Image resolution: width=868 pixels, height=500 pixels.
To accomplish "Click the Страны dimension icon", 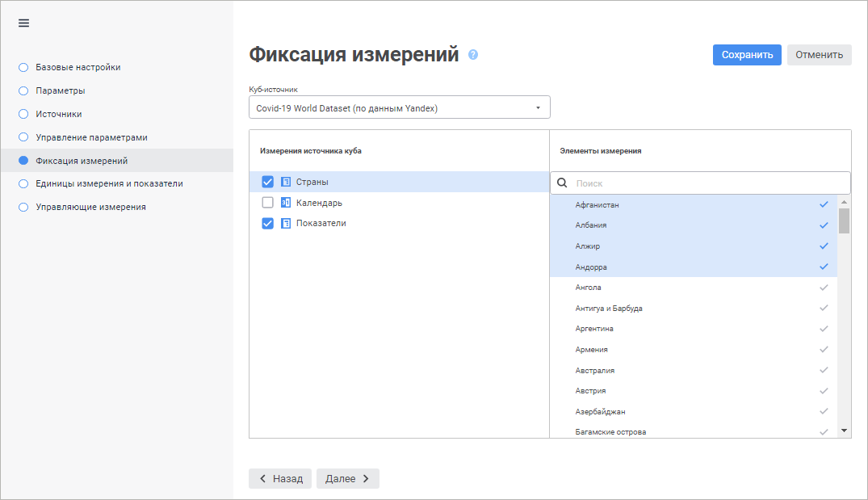I will click(x=286, y=182).
